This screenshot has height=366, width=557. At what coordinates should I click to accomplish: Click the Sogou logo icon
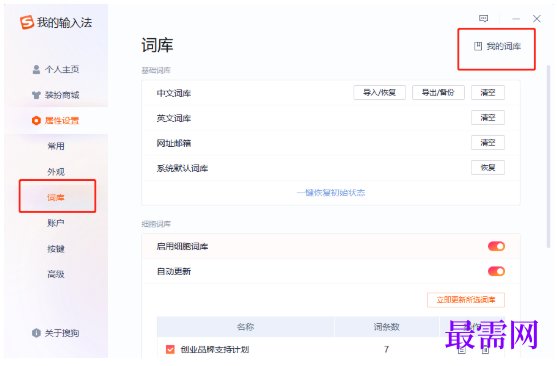click(27, 22)
